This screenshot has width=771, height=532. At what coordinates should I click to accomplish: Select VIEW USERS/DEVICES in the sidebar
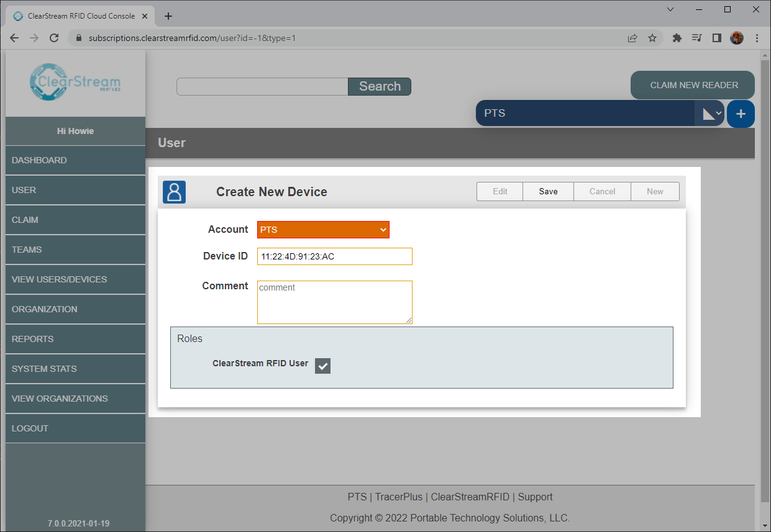(75, 279)
